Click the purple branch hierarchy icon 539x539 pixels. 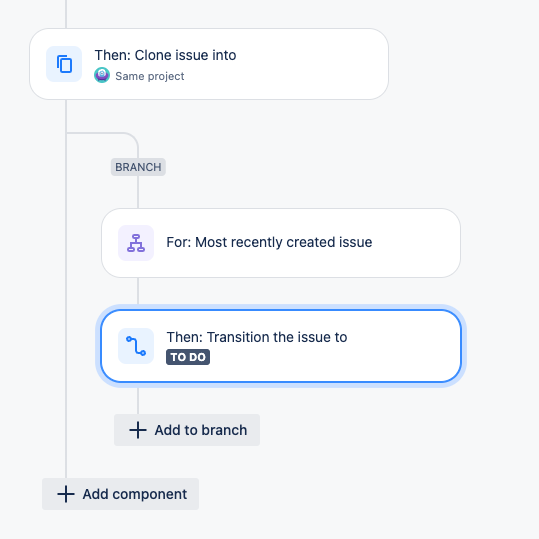pyautogui.click(x=136, y=243)
